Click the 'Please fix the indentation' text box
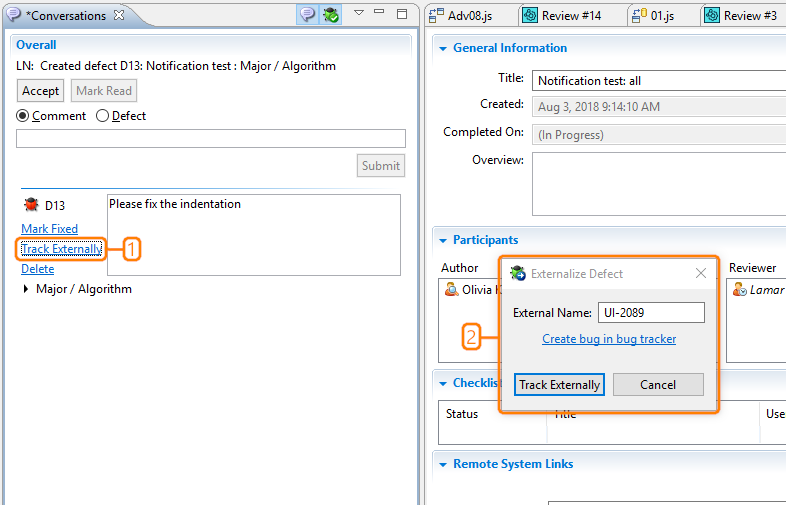786x505 pixels. 254,235
